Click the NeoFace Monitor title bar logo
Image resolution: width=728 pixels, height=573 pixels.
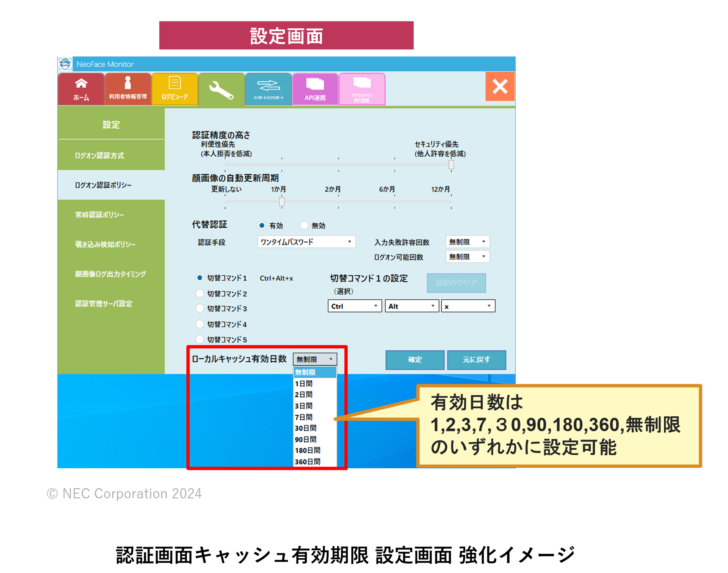[65, 64]
